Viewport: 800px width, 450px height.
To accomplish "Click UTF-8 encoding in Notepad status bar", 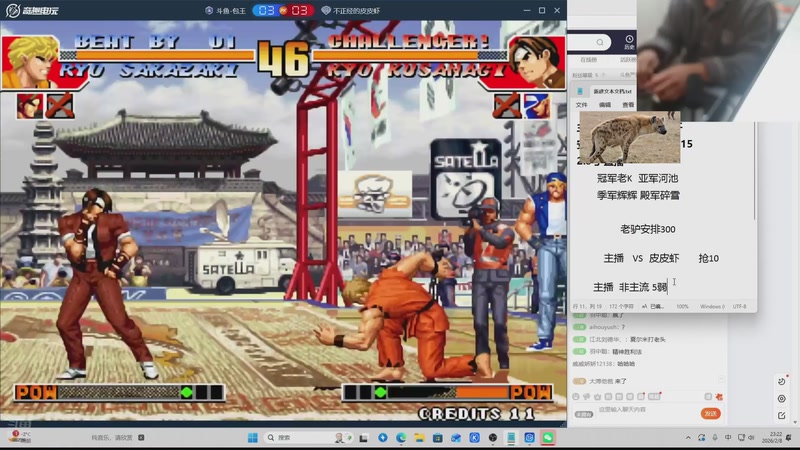I will pos(739,306).
